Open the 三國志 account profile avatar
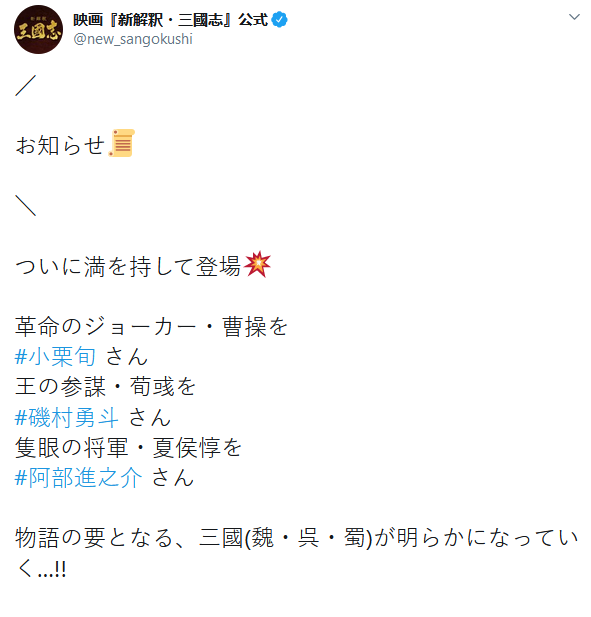 coord(38,30)
